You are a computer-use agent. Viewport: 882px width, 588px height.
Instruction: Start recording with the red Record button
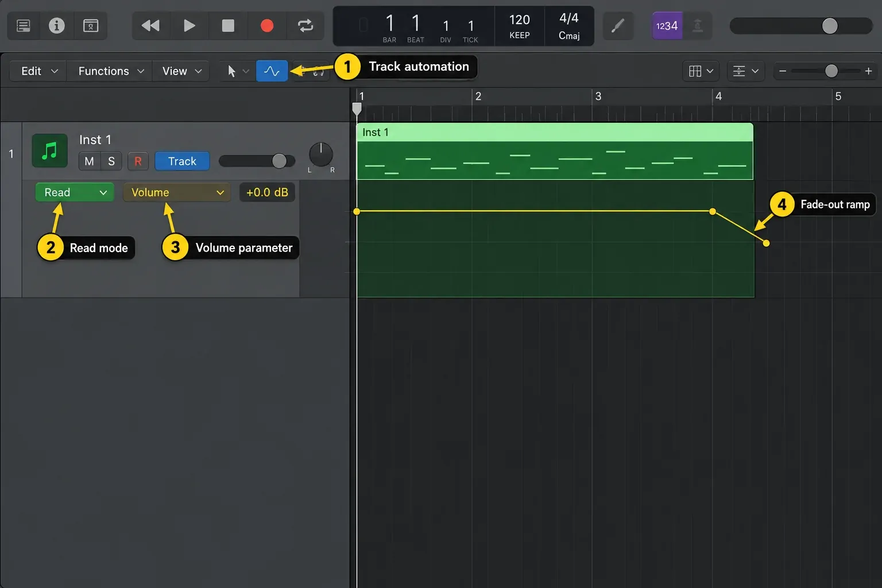pos(267,26)
